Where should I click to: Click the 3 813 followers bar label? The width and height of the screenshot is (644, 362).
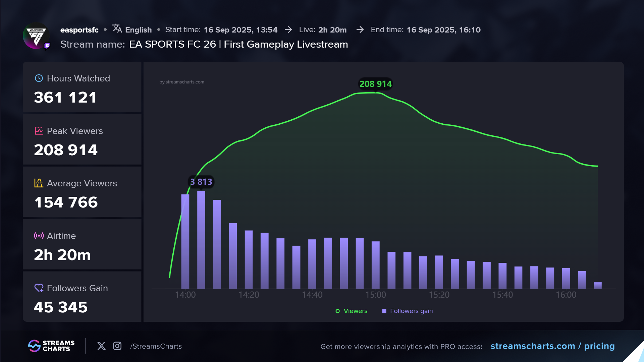pyautogui.click(x=201, y=182)
